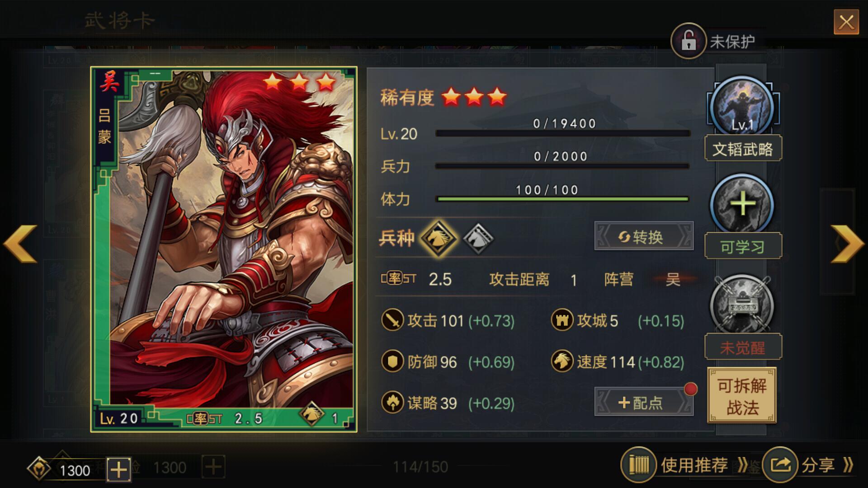Click the 转换 troop switch button
868x488 pixels.
pyautogui.click(x=644, y=236)
